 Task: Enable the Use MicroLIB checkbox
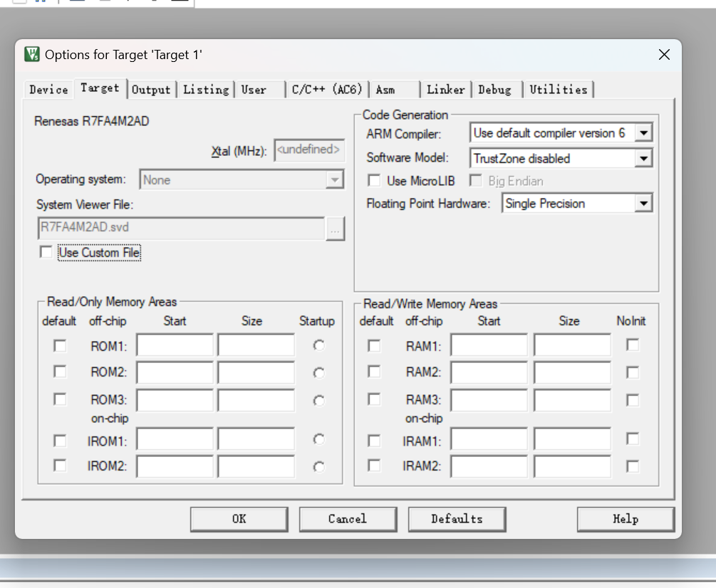(374, 181)
